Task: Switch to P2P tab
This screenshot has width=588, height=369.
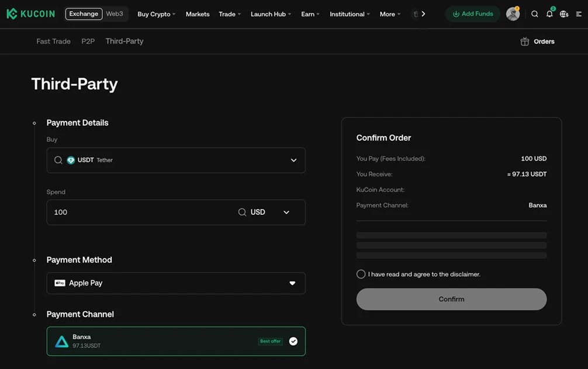Action: 88,41
